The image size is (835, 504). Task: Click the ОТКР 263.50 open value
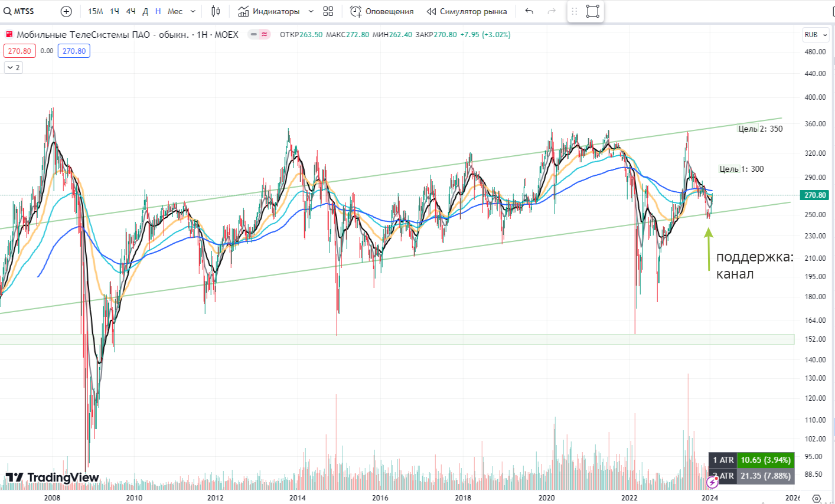301,35
